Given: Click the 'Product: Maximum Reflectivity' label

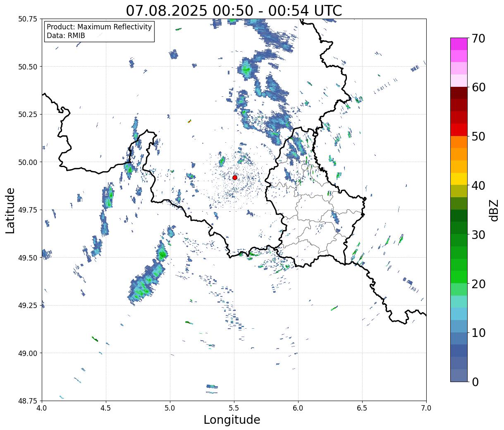Looking at the screenshot, I should (99, 27).
